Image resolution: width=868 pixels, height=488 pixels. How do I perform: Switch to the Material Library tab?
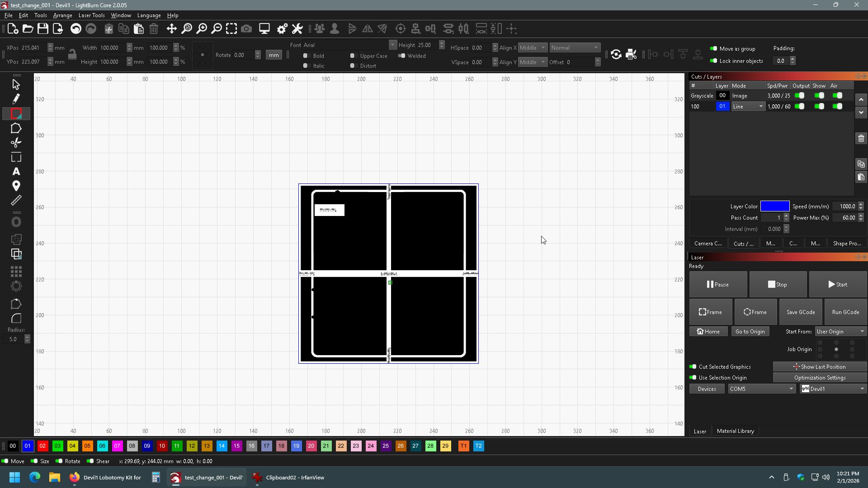click(x=735, y=431)
